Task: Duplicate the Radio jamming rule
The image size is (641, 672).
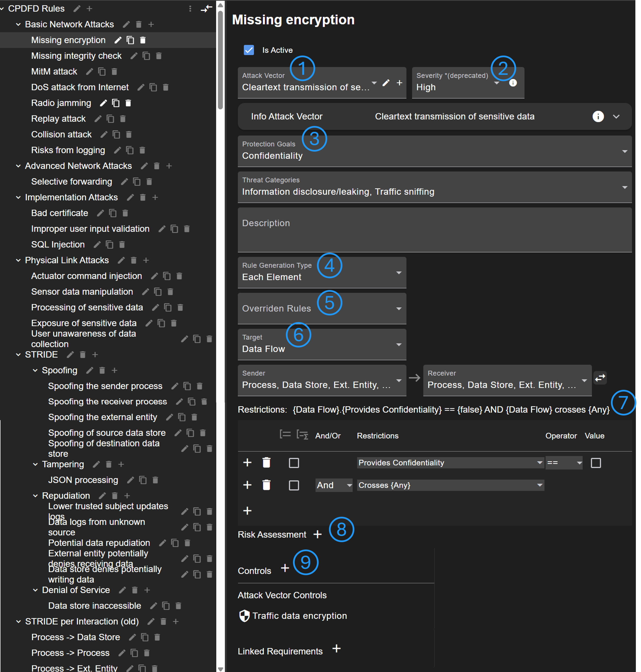Action: (x=116, y=103)
